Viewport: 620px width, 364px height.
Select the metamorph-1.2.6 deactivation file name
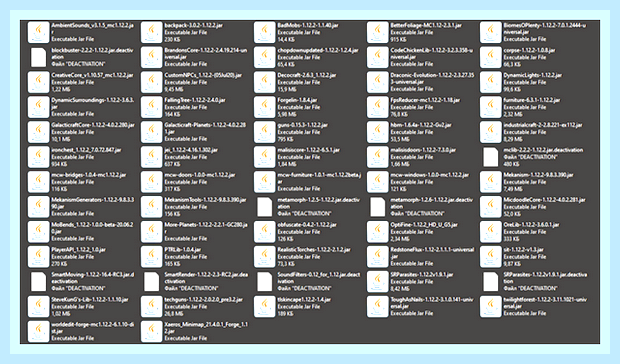point(432,203)
